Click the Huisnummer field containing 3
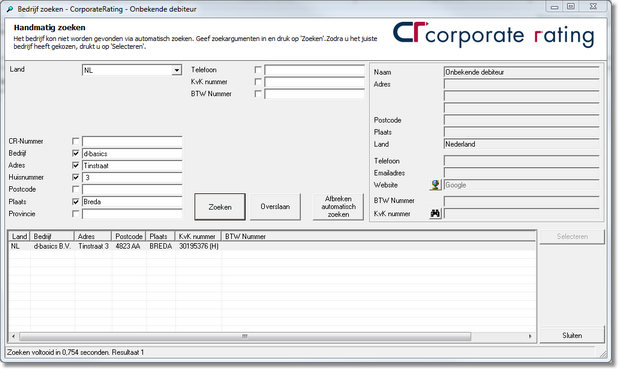Screen dimensions: 619x370 [x=132, y=178]
